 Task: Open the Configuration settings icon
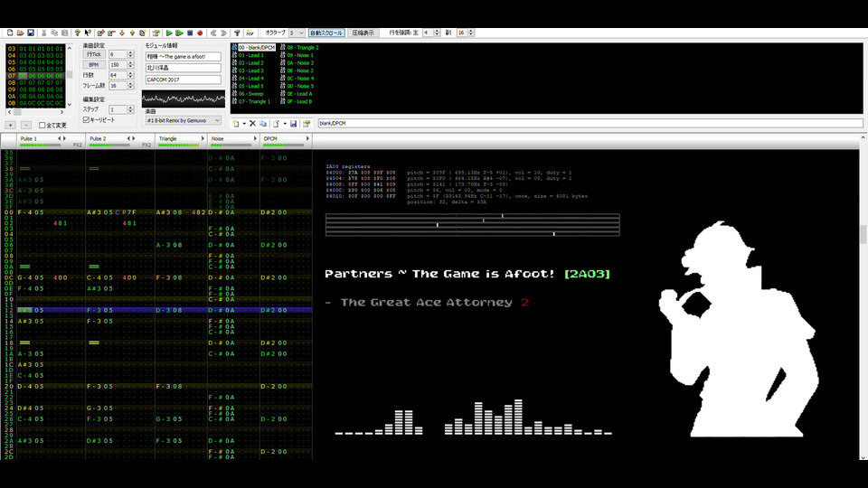[237, 33]
